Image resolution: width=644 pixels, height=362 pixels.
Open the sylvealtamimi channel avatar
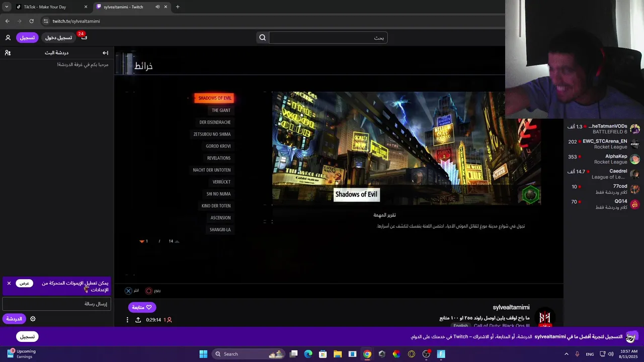[544, 317]
